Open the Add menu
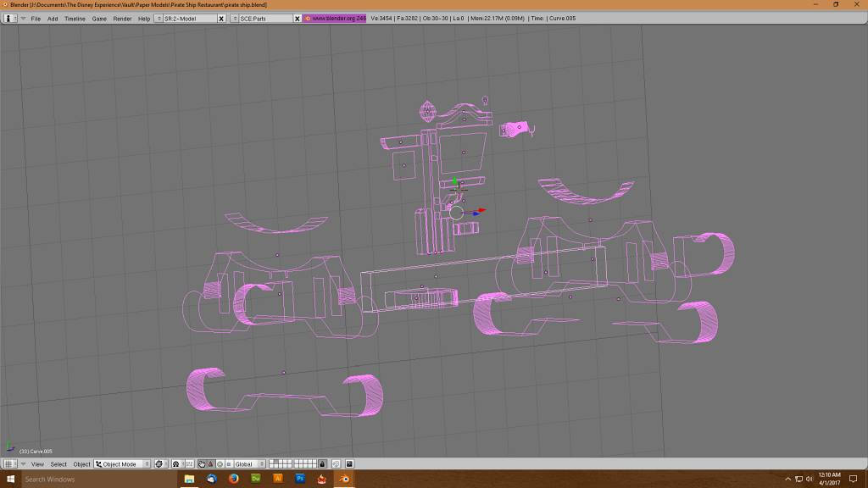Viewport: 868px width, 488px height. [53, 19]
